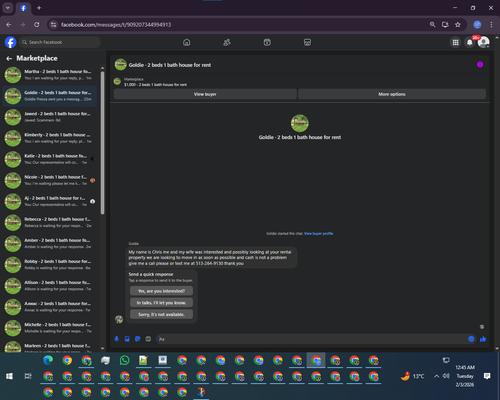Click the Facebook logo icon

click(11, 42)
